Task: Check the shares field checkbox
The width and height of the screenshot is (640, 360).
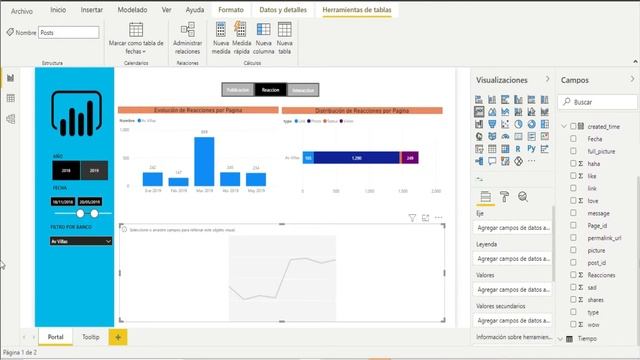Action: 573,299
